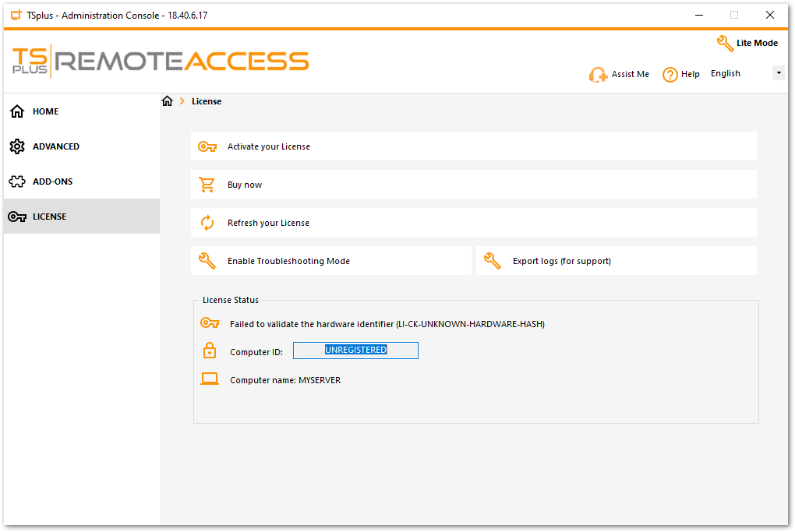Select the License key icon in sidebar
795x532 pixels.
point(16,217)
